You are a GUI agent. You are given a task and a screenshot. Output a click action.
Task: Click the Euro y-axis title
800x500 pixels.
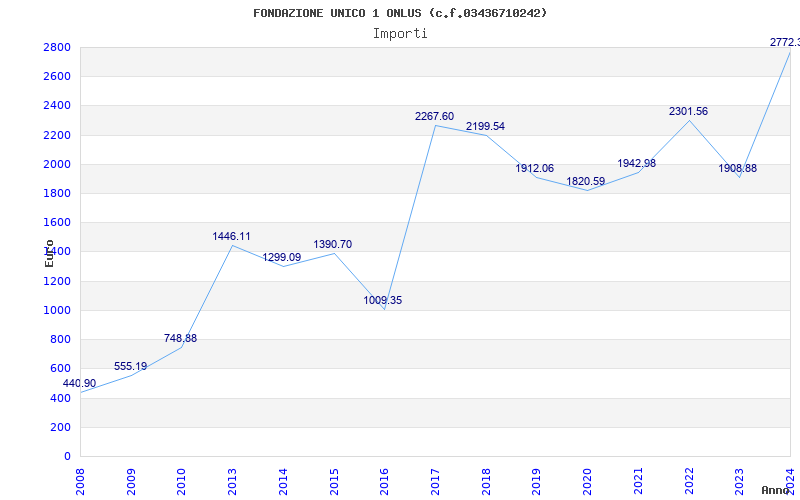[x=49, y=253]
